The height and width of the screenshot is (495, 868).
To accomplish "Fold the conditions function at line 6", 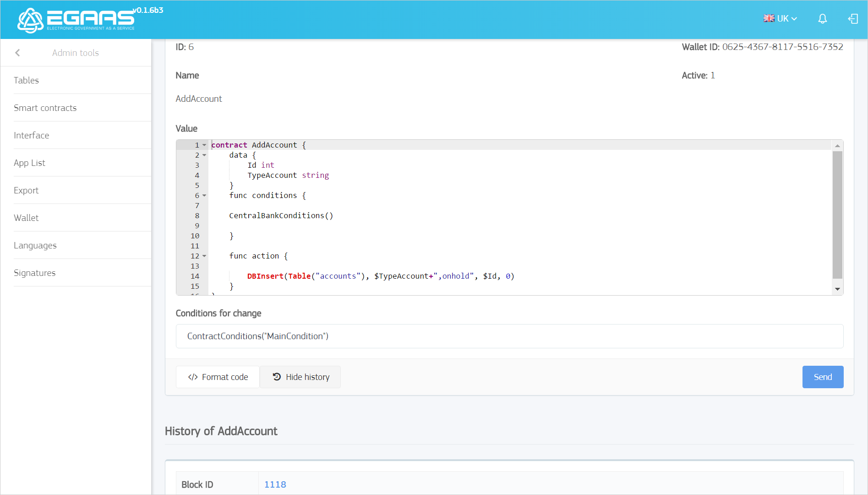I will [204, 196].
